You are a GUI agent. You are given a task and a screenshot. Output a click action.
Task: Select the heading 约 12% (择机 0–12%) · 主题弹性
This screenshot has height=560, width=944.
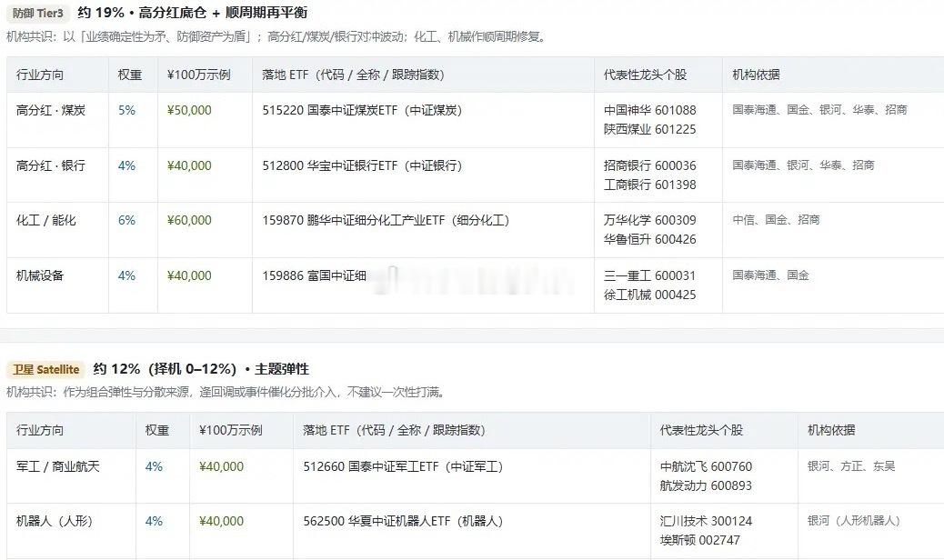pyautogui.click(x=201, y=369)
